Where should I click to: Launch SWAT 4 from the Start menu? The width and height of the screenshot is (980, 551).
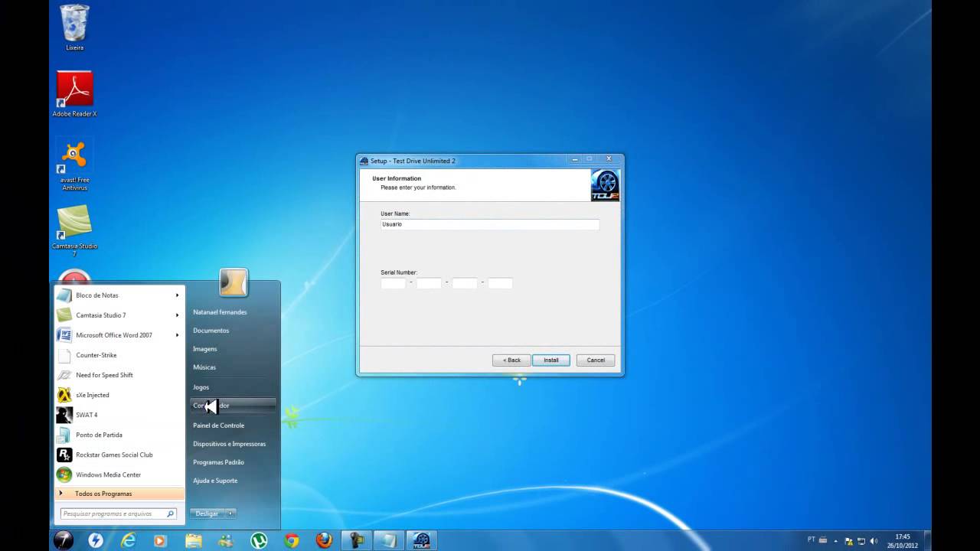point(119,415)
